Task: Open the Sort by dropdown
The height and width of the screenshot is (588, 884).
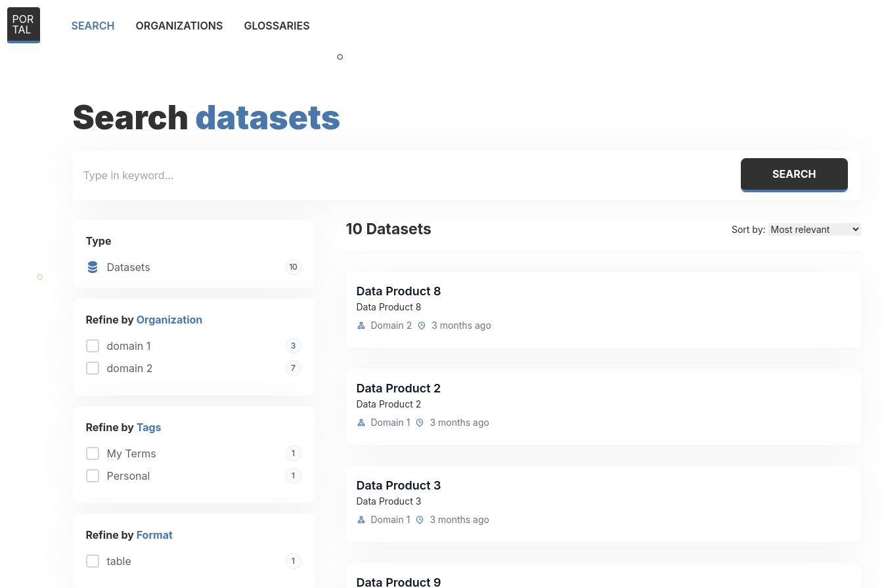Action: [814, 230]
